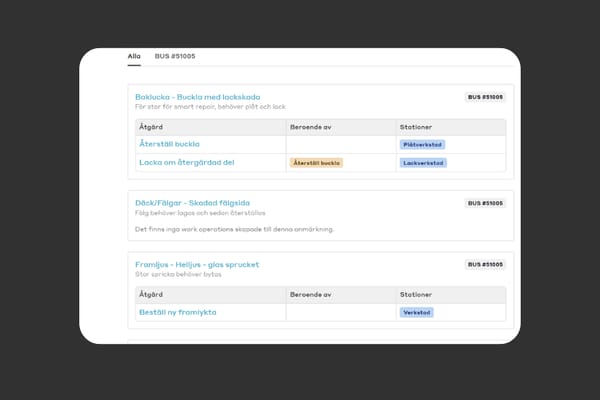Screen dimensions: 600x400
Task: Click BUS #51005 badge on Däck/Fälgar card
Action: tap(486, 203)
